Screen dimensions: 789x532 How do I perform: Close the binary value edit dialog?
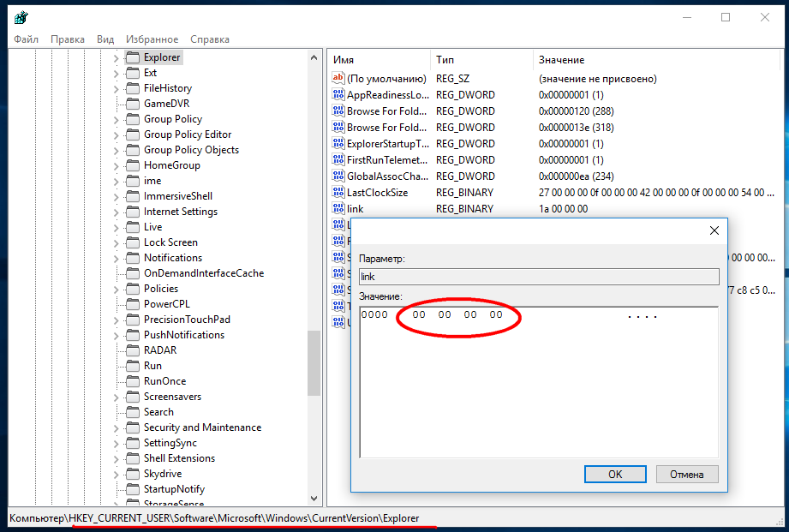[714, 230]
